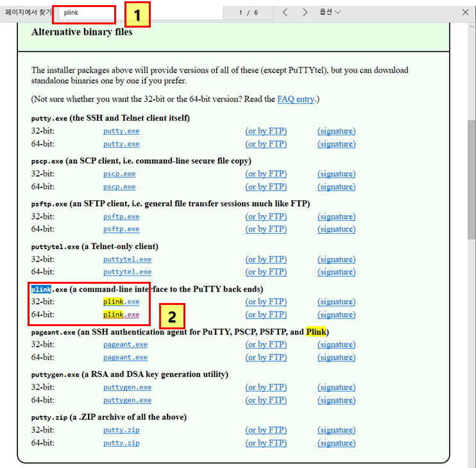Image resolution: width=476 pixels, height=468 pixels.
Task: Download 32-bit plink.exe
Action: [x=121, y=302]
